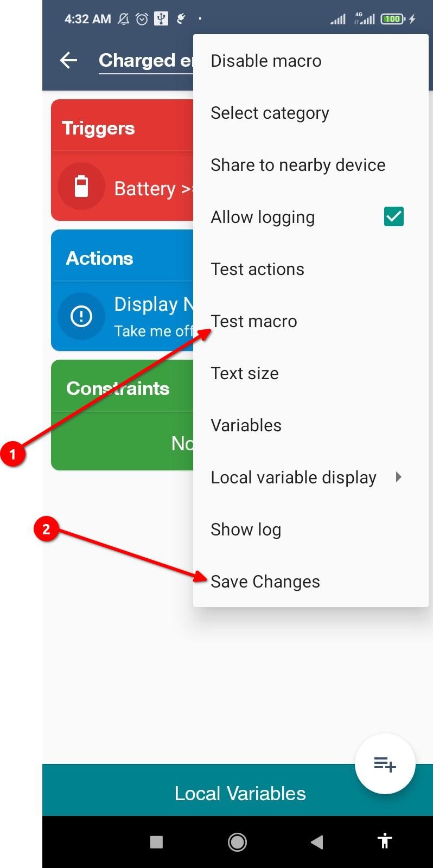Select Save Changes in menu
This screenshot has height=868, width=433.
(x=311, y=582)
